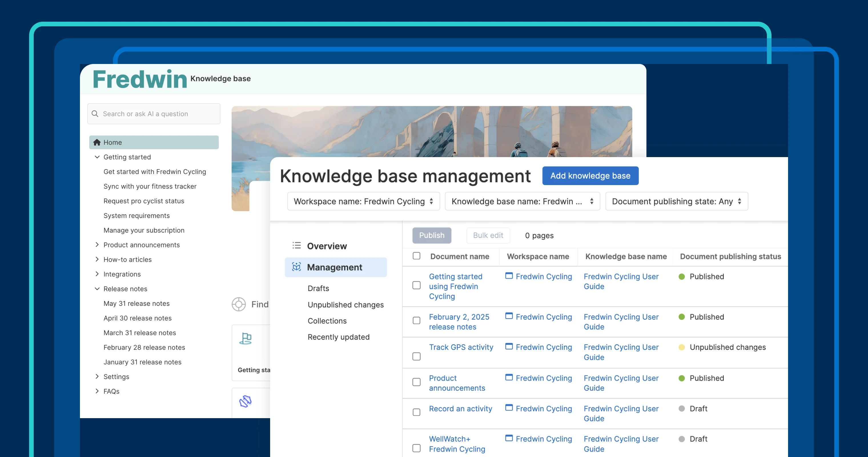The image size is (868, 457).
Task: Open the Drafts menu item
Action: click(318, 288)
